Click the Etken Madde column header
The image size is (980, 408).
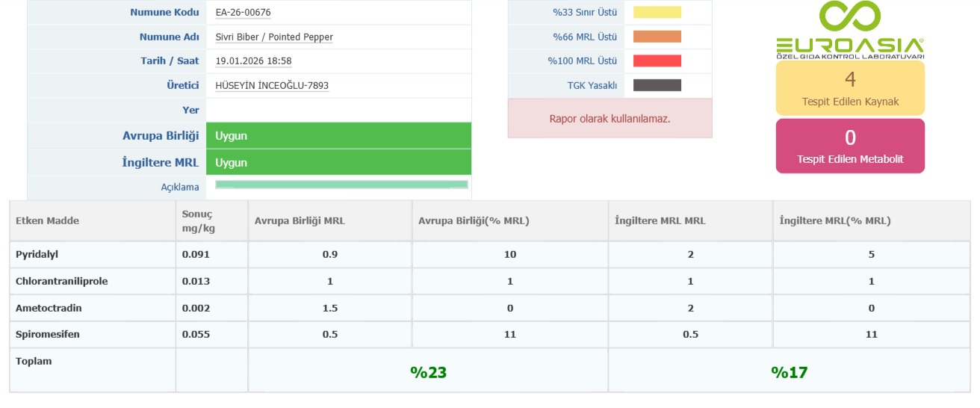(x=47, y=220)
